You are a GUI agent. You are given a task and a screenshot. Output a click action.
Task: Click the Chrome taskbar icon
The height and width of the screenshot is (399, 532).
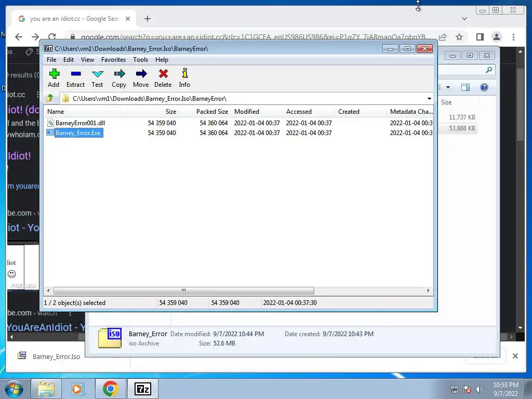pyautogui.click(x=110, y=389)
